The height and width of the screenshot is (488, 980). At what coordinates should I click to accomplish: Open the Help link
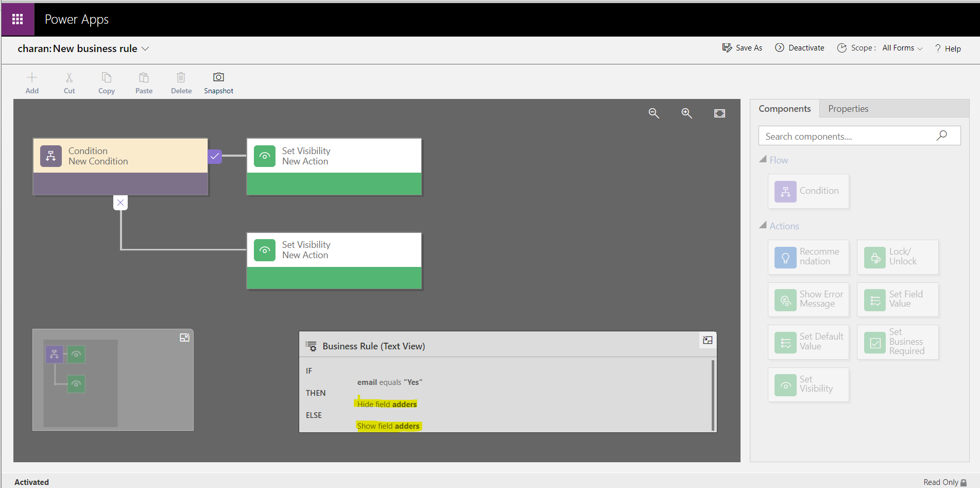click(948, 48)
